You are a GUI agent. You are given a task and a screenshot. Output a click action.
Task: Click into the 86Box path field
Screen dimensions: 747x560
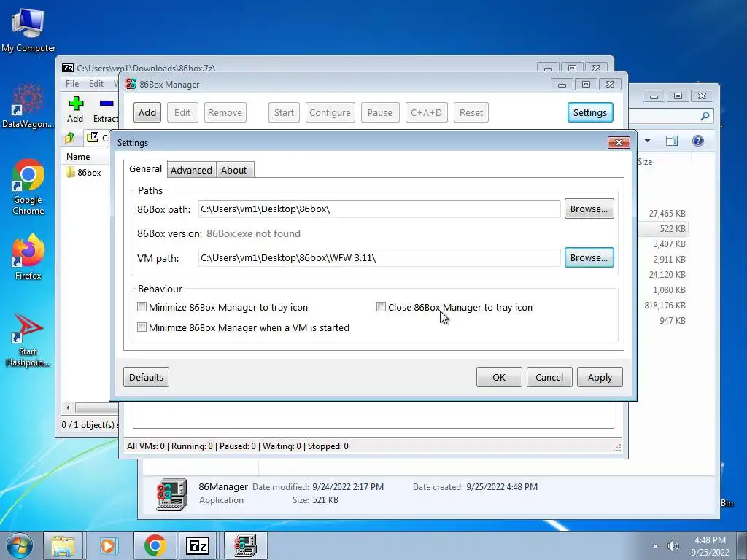click(x=379, y=209)
